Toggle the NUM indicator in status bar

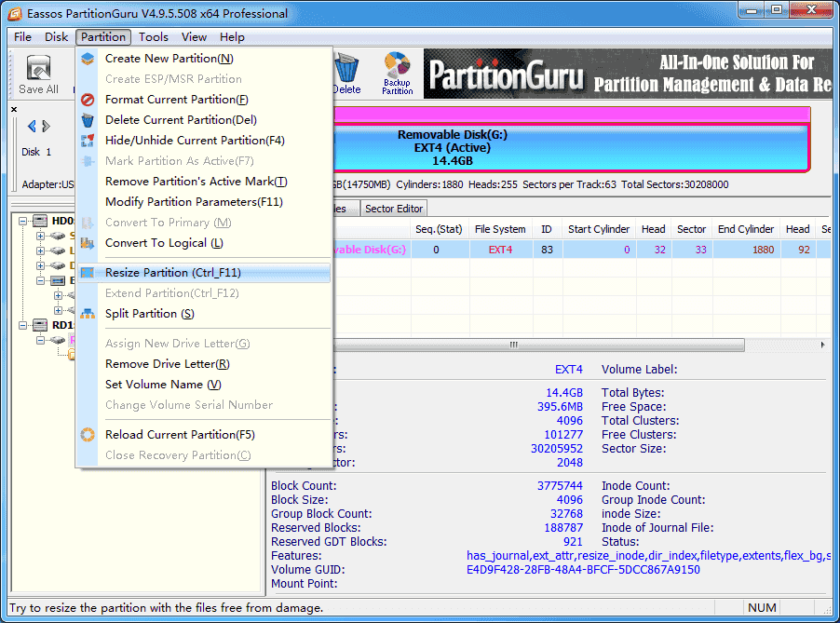click(x=762, y=607)
